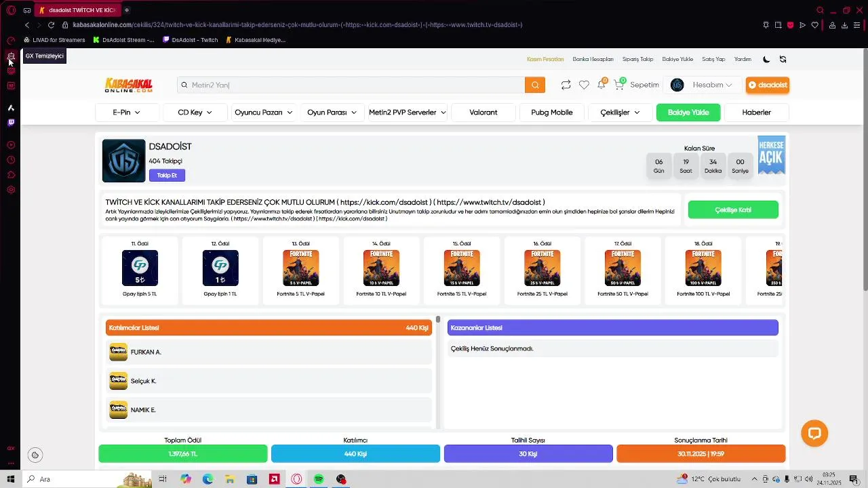
Task: Open the LIVAD for Streamers bookmark
Action: [54, 40]
